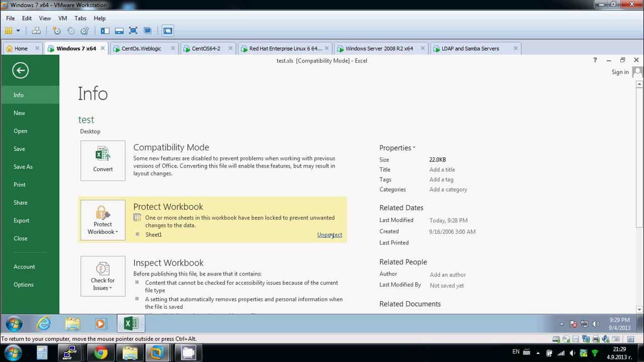644x362 pixels.
Task: Open VMware snapshot manager icon
Action: coord(85,31)
